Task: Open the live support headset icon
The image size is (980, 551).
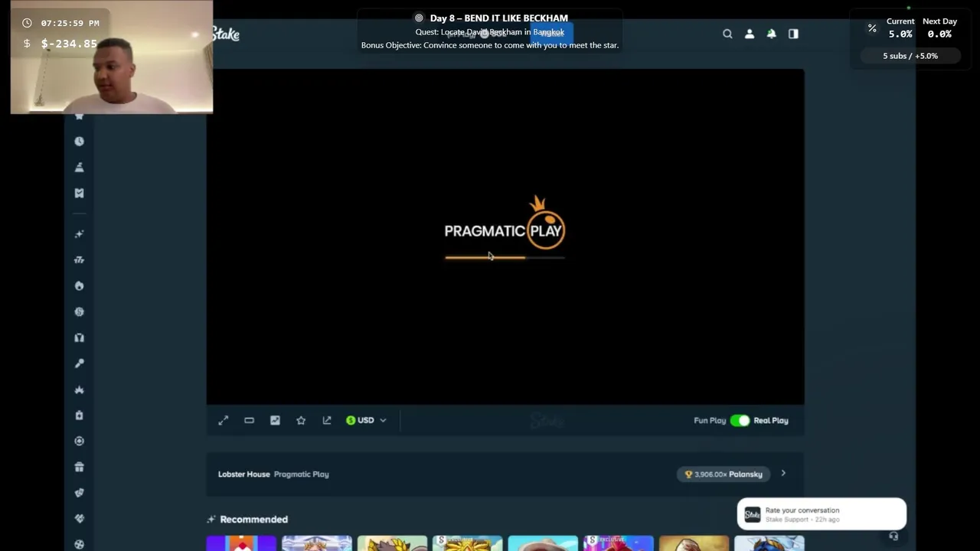Action: (893, 536)
